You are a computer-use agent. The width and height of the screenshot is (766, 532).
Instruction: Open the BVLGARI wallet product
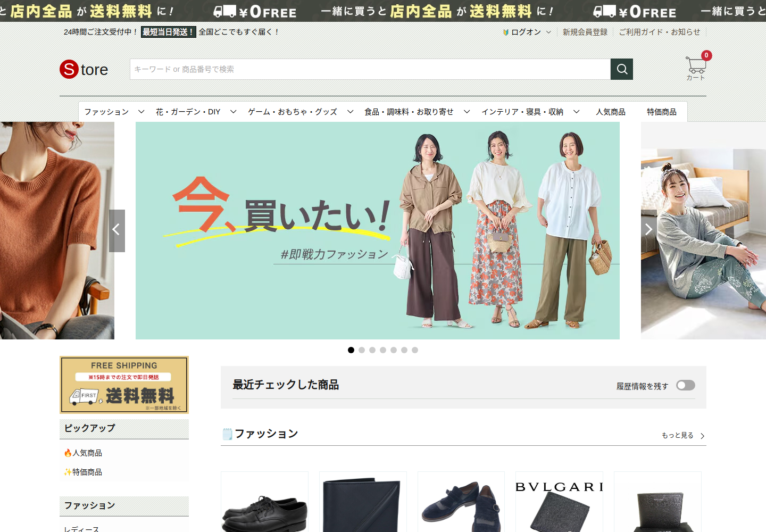coord(559,502)
